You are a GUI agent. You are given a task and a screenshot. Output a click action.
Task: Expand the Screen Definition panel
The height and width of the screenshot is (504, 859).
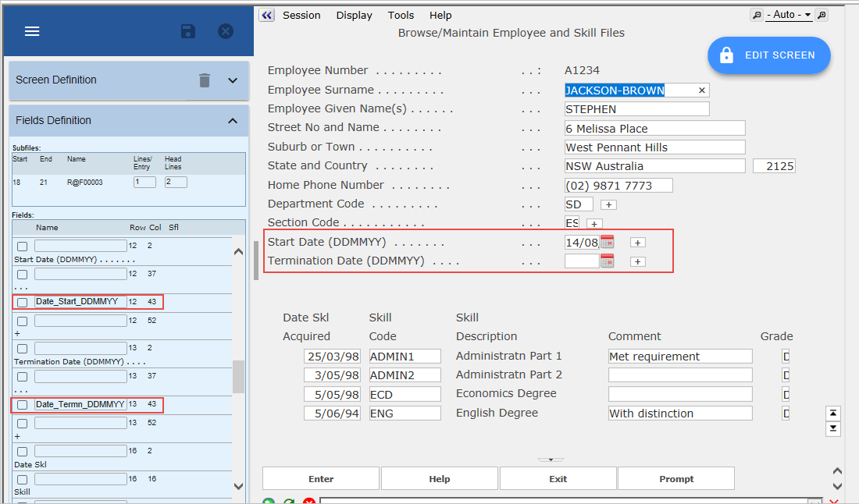(x=232, y=80)
